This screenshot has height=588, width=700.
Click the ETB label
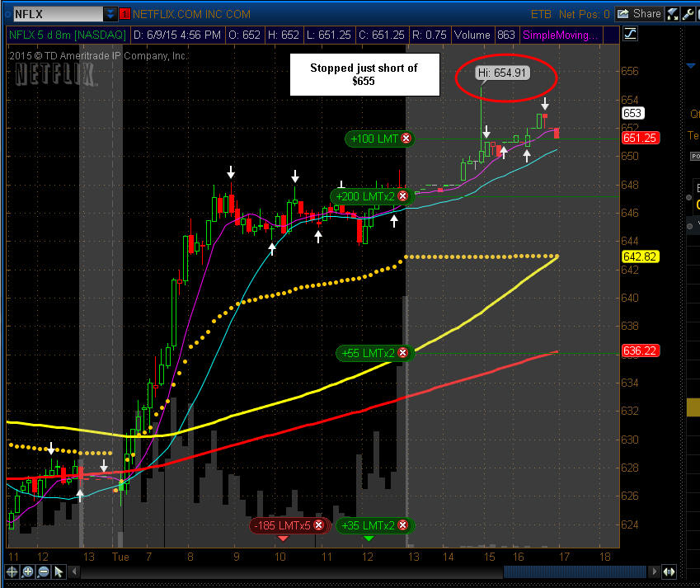(x=541, y=14)
